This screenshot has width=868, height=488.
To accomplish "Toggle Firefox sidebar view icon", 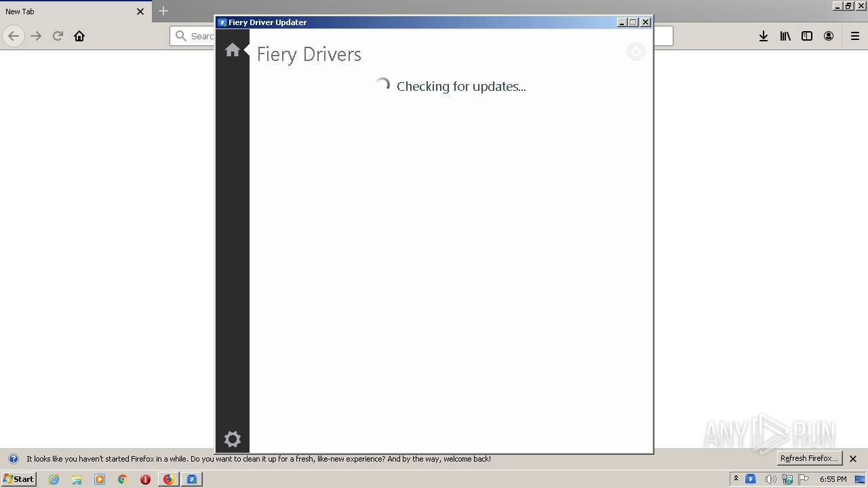I will tap(807, 36).
